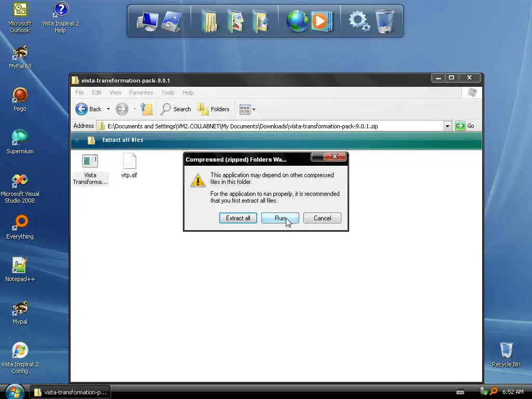Click the Forward arrow toolbar button
Screen dimensions: 532x399
[x=122, y=109]
